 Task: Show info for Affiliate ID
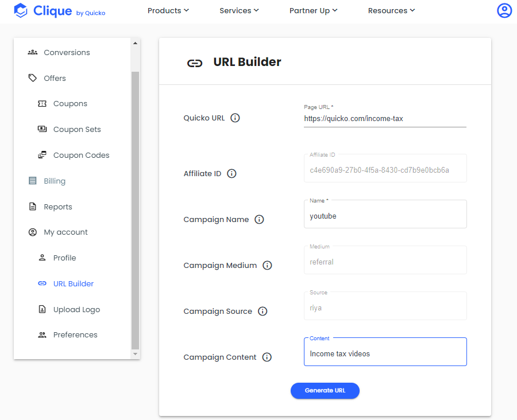point(232,174)
